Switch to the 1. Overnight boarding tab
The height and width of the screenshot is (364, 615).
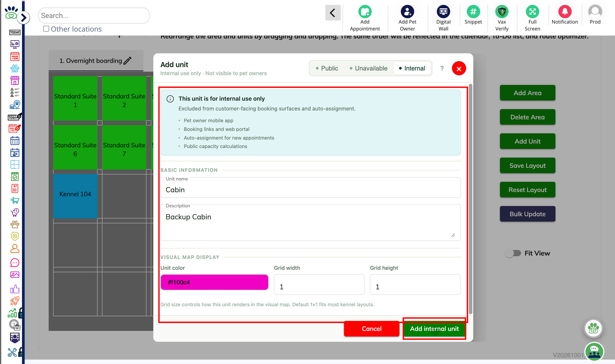pos(96,61)
